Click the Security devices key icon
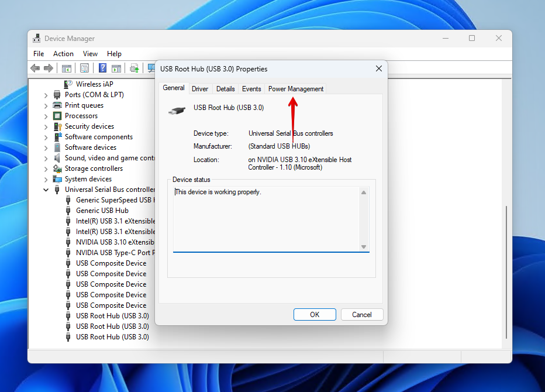 tap(57, 126)
